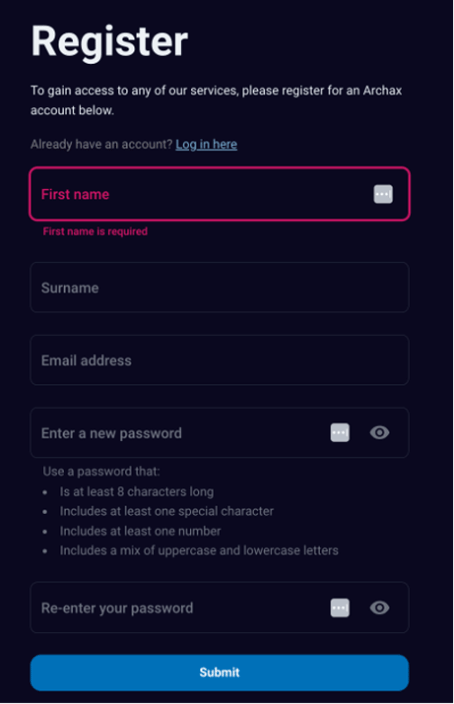Click the 'at least 8 characters long' rule

click(x=137, y=492)
